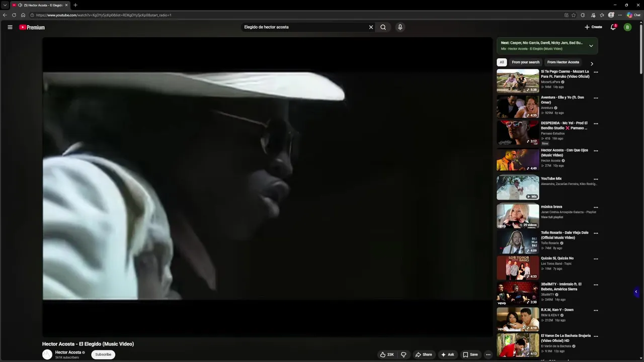Clear the search box with the X
This screenshot has width=644, height=362.
[371, 27]
